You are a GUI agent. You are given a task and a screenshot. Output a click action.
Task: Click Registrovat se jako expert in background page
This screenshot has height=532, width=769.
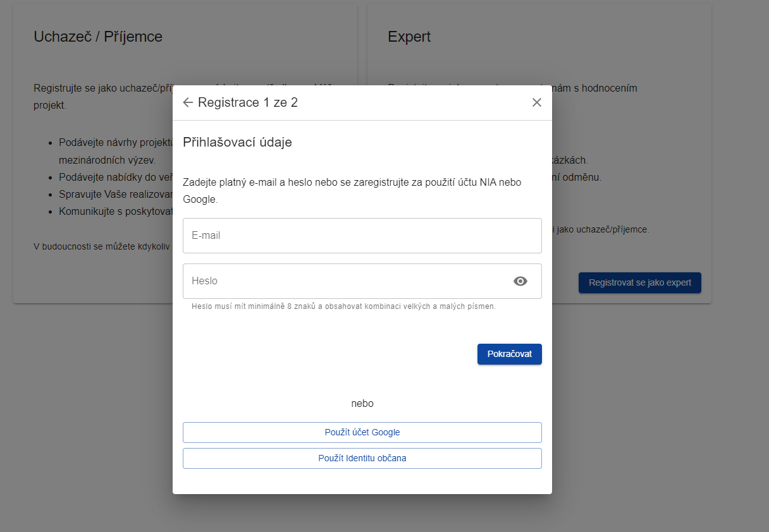click(x=640, y=282)
